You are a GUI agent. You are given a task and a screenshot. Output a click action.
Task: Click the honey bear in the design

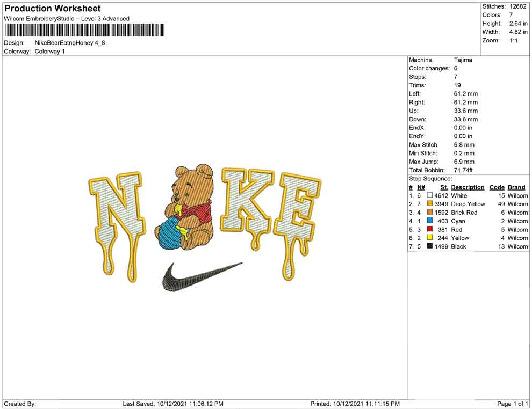click(184, 207)
